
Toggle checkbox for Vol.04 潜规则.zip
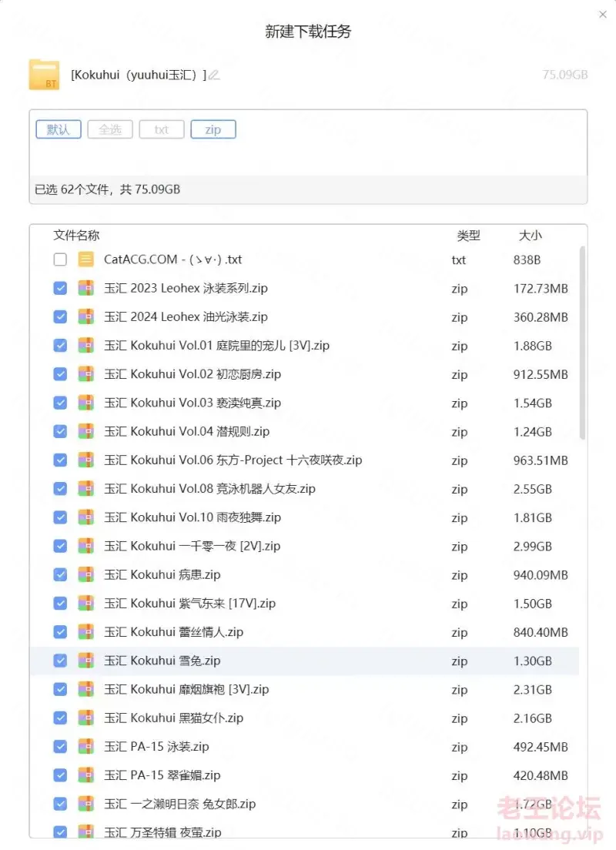[60, 431]
